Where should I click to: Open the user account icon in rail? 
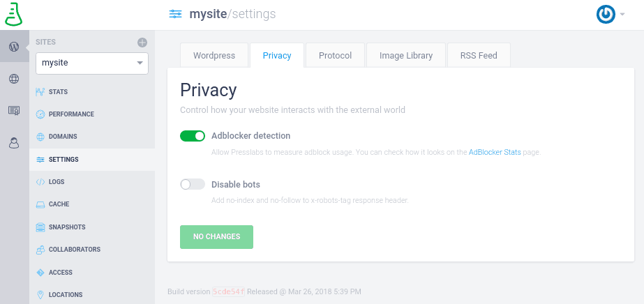pyautogui.click(x=14, y=143)
